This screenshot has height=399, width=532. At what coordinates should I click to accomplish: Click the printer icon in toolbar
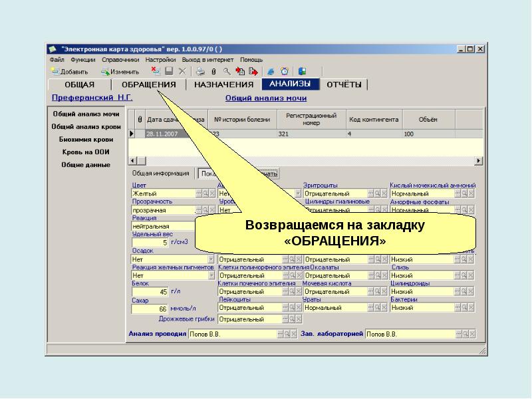pyautogui.click(x=200, y=71)
